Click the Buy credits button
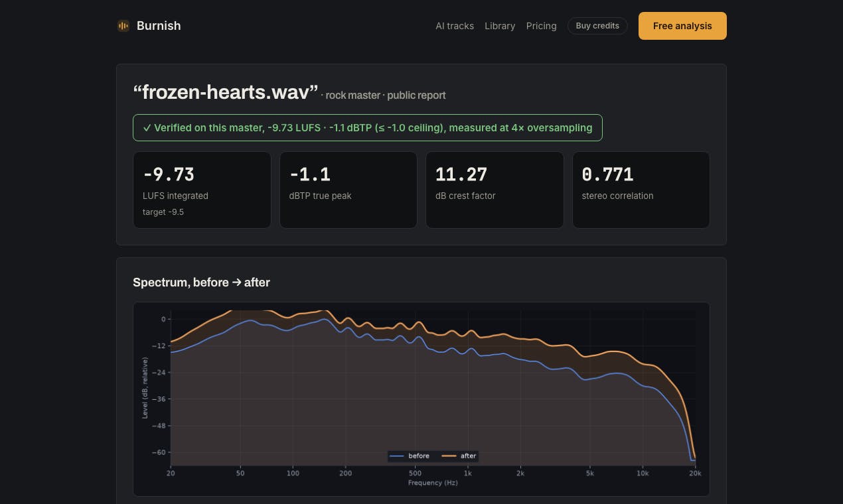This screenshot has width=843, height=504. click(x=597, y=26)
